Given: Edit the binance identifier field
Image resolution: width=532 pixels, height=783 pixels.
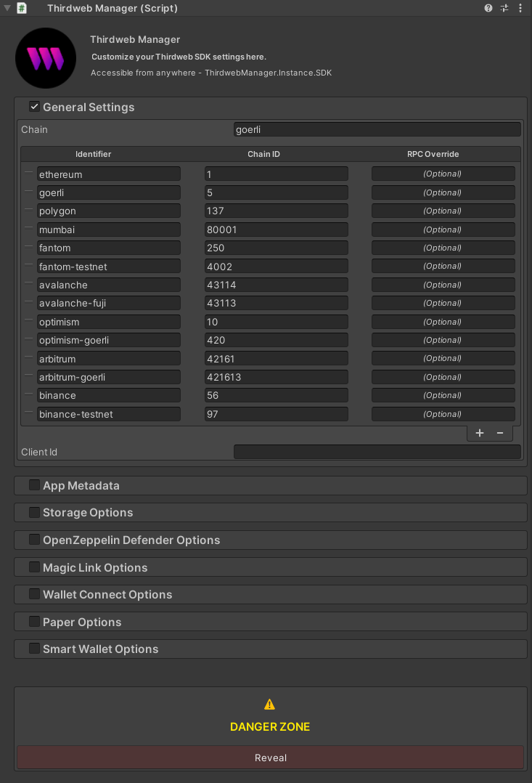Looking at the screenshot, I should point(109,395).
